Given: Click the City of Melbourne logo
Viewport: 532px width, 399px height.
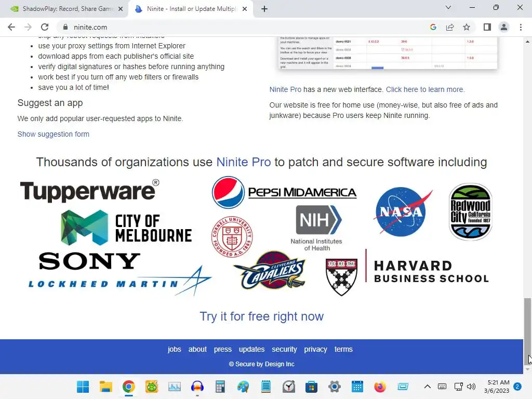Looking at the screenshot, I should [x=126, y=228].
